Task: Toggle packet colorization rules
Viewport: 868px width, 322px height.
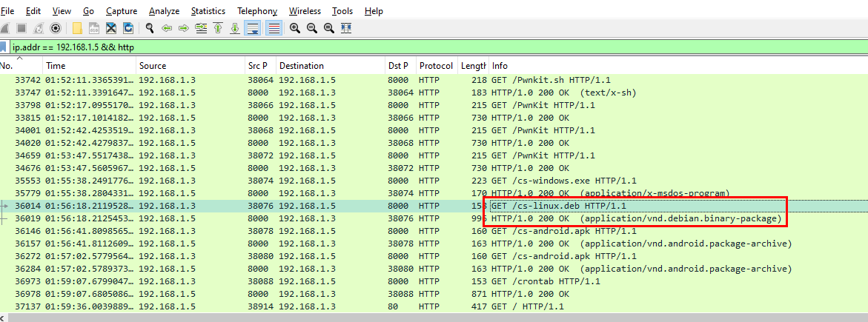Action: 274,28
